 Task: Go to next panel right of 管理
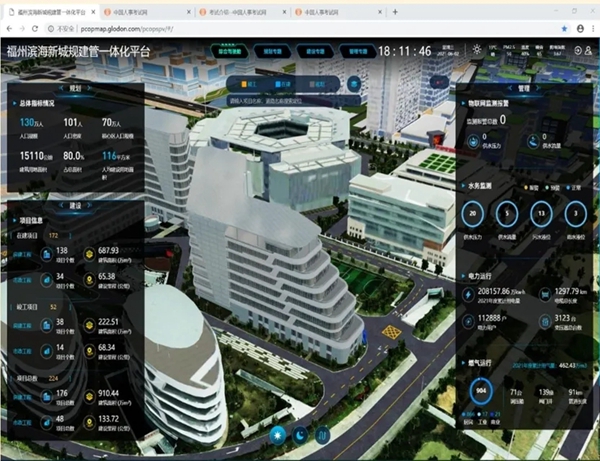pyautogui.click(x=538, y=88)
